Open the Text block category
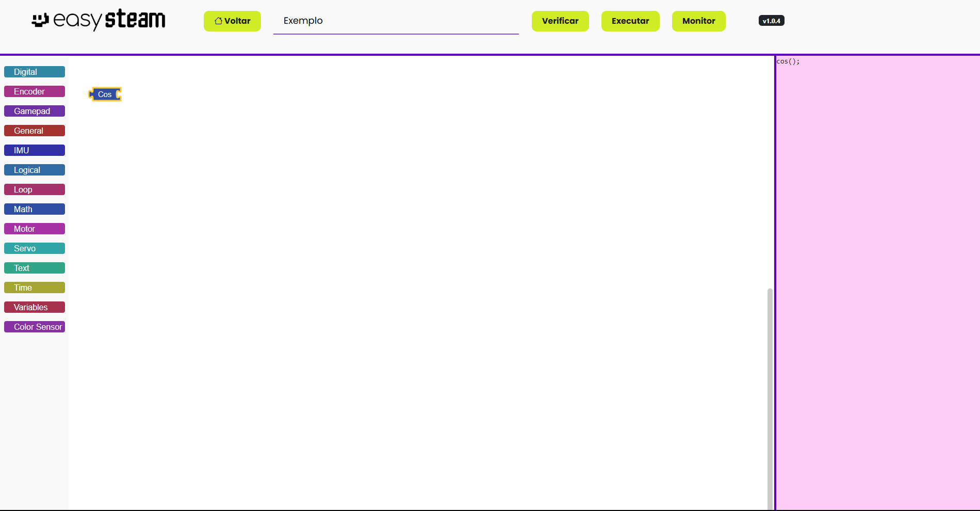This screenshot has height=511, width=980. (35, 268)
